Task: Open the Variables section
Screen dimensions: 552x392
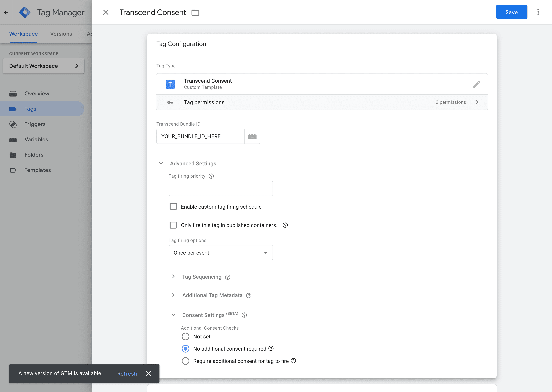Action: coord(36,139)
